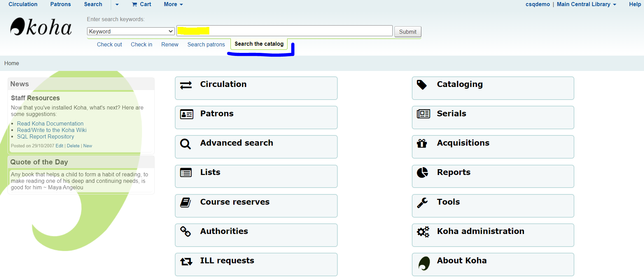Image resolution: width=644 pixels, height=279 pixels.
Task: Click the Circulation arrows icon
Action: (x=186, y=85)
